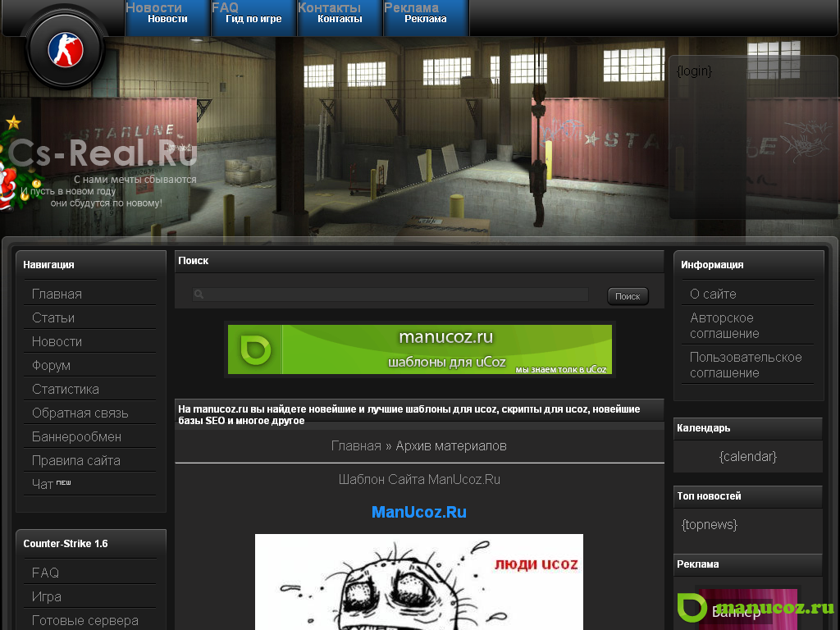The height and width of the screenshot is (630, 840).
Task: Open the Пользовательское соглашение link
Action: (x=747, y=365)
